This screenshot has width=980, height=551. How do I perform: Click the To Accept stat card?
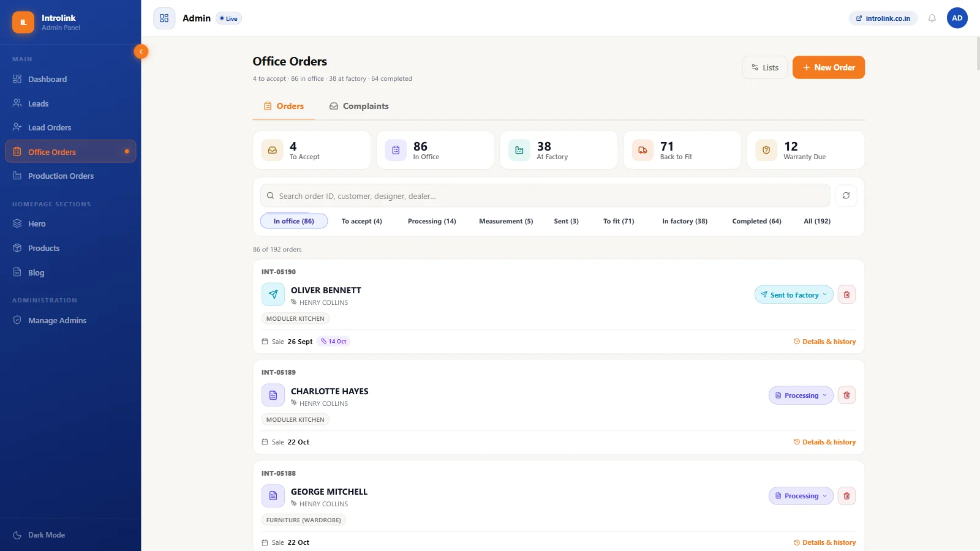[312, 150]
